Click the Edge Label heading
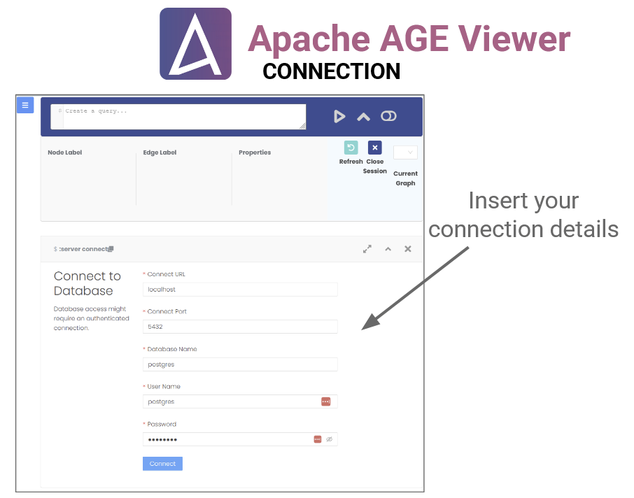634x498 pixels. (160, 152)
